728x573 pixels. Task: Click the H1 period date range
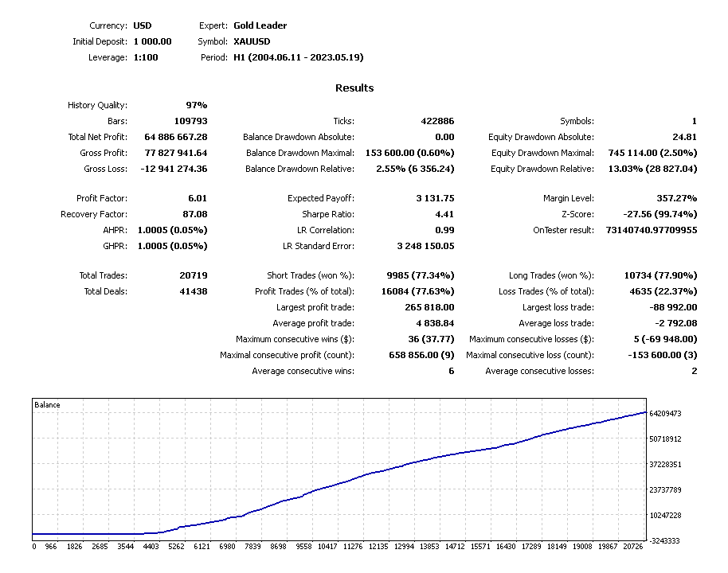(298, 57)
